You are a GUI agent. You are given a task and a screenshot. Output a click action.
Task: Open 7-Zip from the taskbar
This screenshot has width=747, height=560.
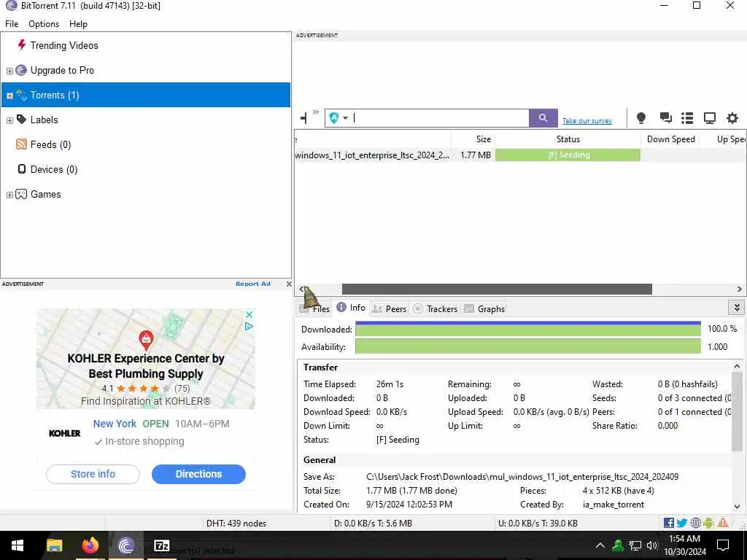161,545
